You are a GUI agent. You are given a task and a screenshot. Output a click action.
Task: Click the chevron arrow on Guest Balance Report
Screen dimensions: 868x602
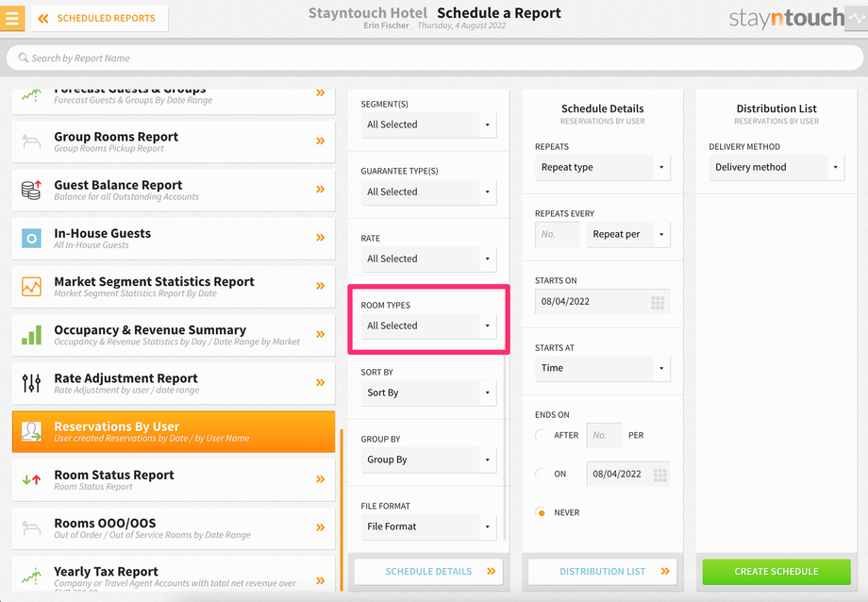pos(321,190)
